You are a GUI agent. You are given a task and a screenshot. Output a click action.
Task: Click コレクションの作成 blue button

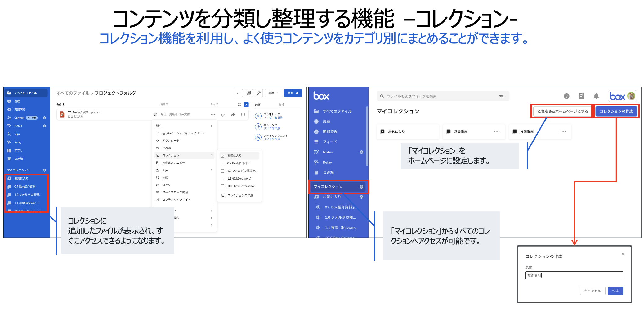click(x=616, y=111)
